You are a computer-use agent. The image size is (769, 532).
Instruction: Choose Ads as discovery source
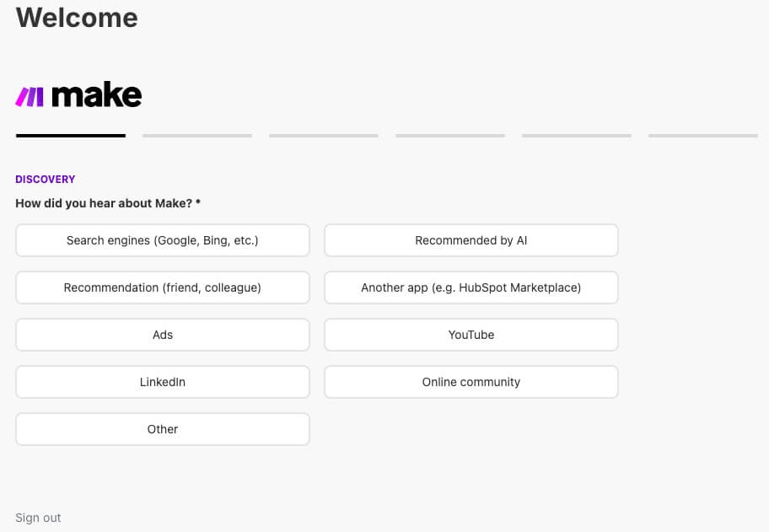pyautogui.click(x=163, y=335)
